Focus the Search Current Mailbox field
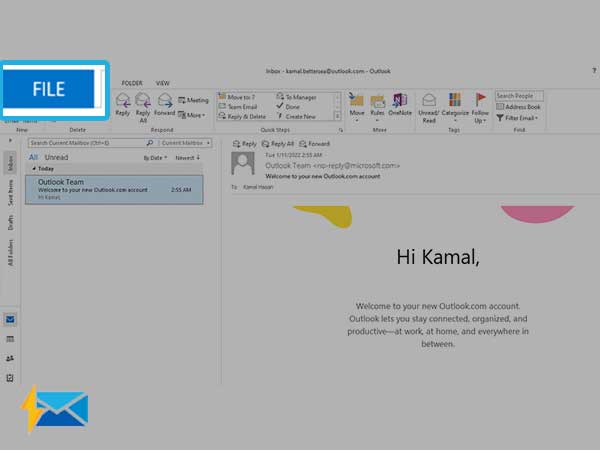 87,143
